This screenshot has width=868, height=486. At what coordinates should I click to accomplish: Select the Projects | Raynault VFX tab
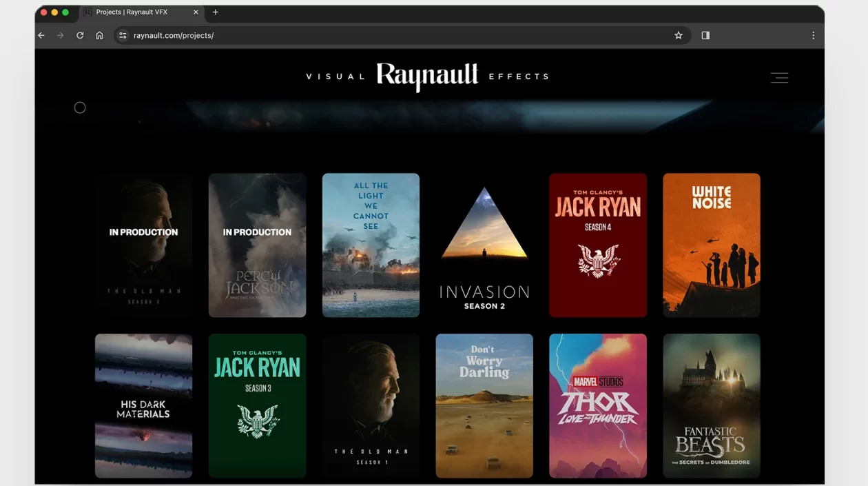tap(141, 12)
